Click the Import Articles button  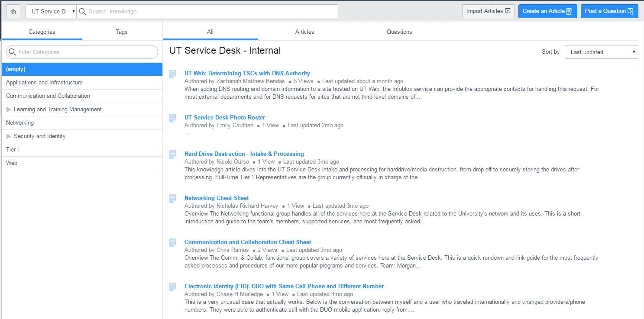click(489, 11)
